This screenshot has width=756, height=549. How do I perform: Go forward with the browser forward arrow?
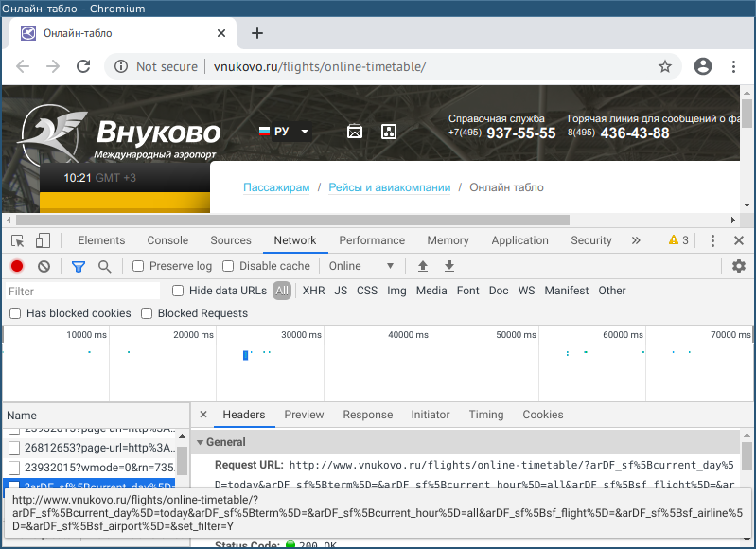pos(53,66)
